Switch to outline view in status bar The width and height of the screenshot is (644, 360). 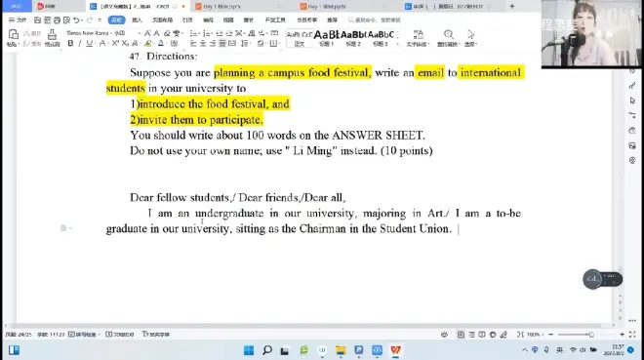click(471, 335)
